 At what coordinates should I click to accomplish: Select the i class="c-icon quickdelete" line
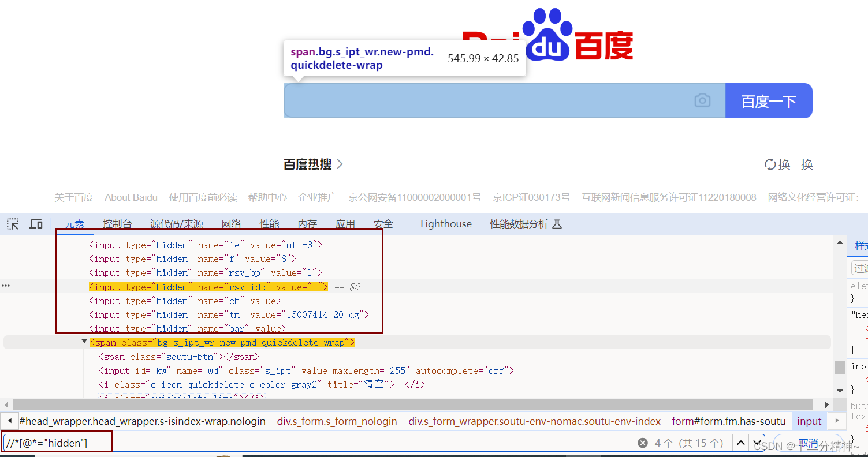pos(262,384)
